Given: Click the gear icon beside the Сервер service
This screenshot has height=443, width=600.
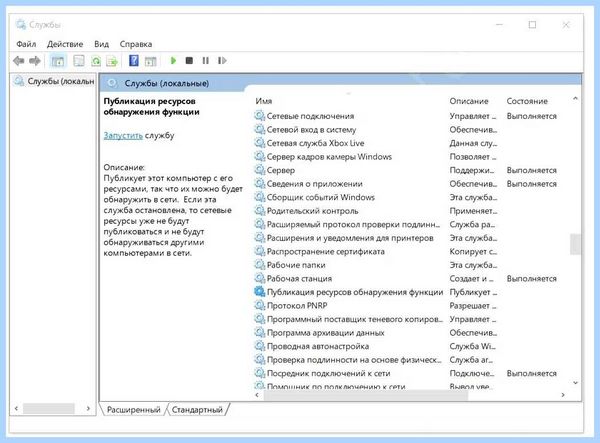Looking at the screenshot, I should tap(259, 170).
